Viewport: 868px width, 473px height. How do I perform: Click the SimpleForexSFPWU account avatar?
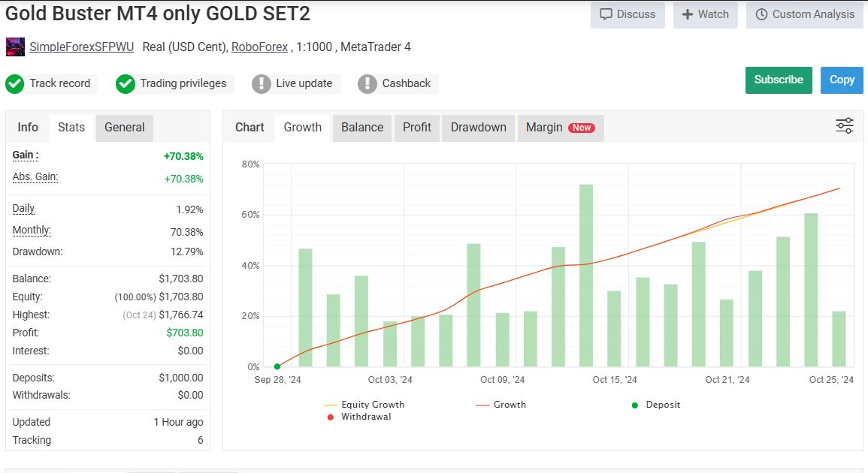click(x=14, y=47)
